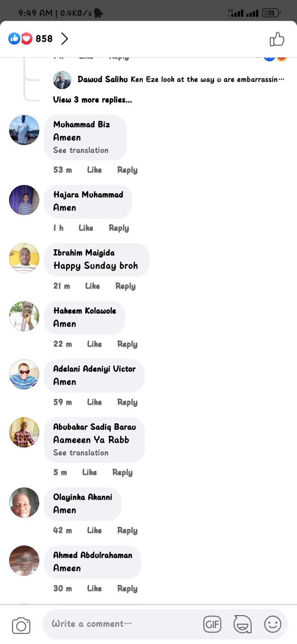Like Ibrahim Maigida's Happy Sunday comment
Image resolution: width=297 pixels, height=644 pixels.
pos(92,286)
